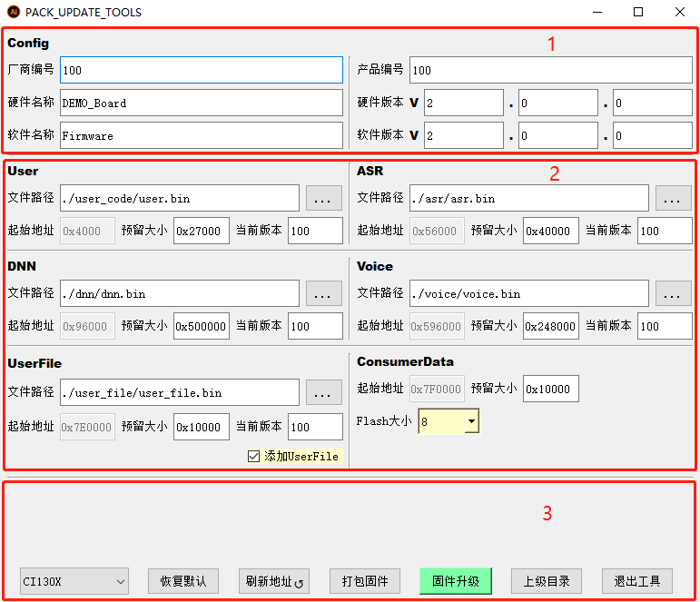Start firmware upgrade with 固件升级 button

click(455, 581)
